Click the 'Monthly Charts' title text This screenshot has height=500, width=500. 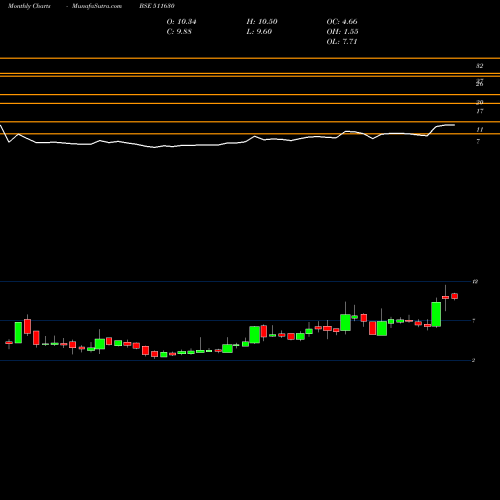pos(29,6)
